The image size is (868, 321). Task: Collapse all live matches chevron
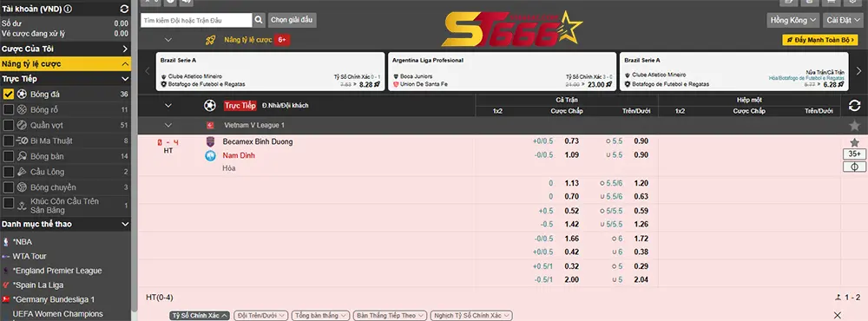click(x=168, y=105)
